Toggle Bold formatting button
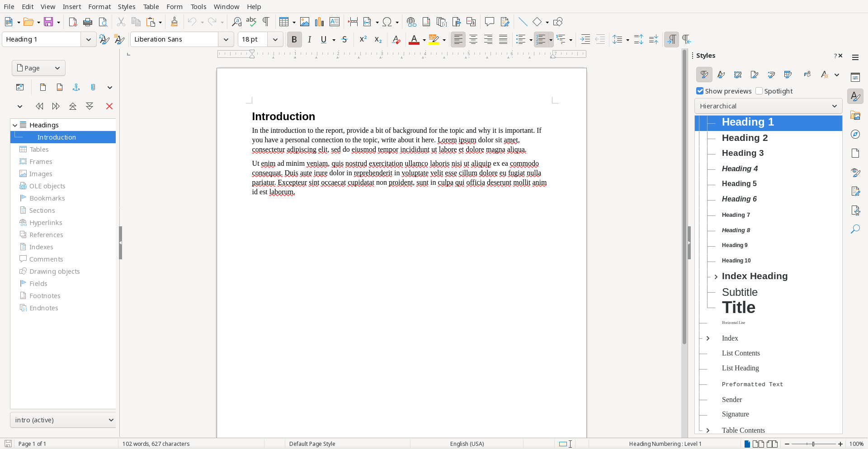The image size is (868, 449). click(294, 40)
